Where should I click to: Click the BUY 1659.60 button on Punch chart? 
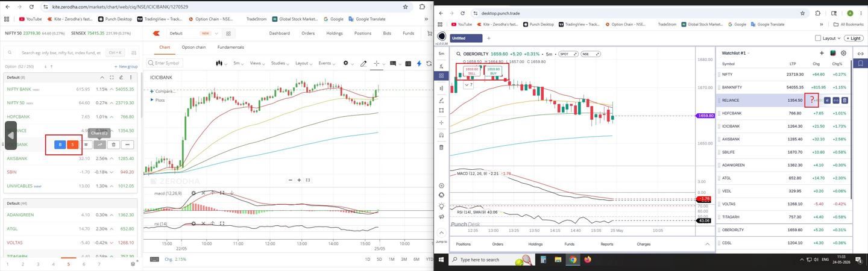[x=494, y=71]
